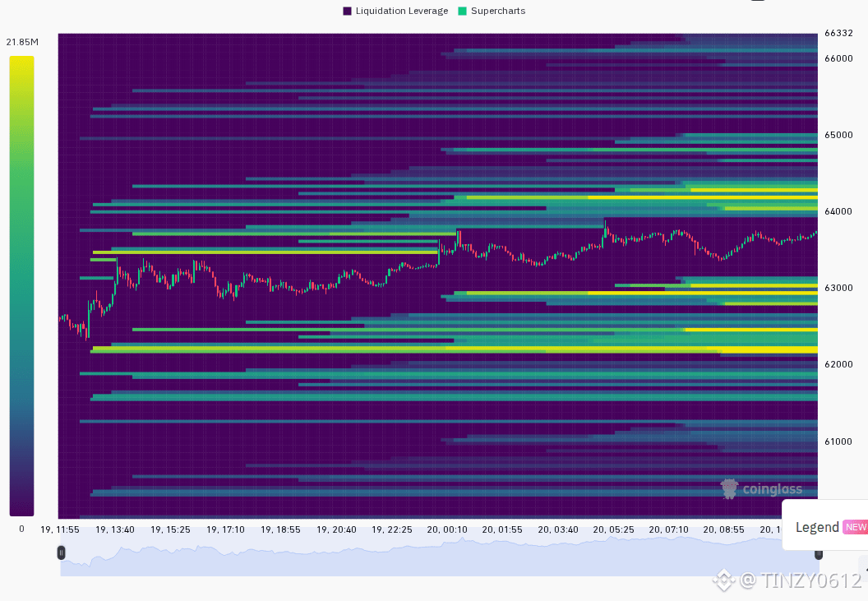Click the 63000 price axis label
Image resolution: width=868 pixels, height=601 pixels.
(x=838, y=288)
